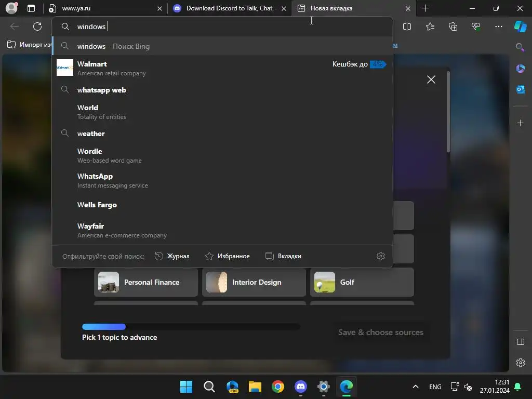The image size is (532, 399).
Task: Open Outlook icon in sidebar
Action: point(520,89)
